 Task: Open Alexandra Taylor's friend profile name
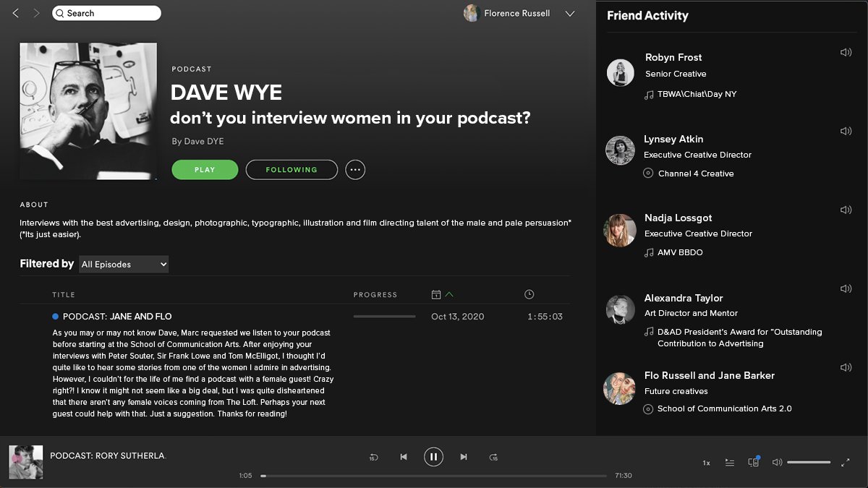[684, 298]
